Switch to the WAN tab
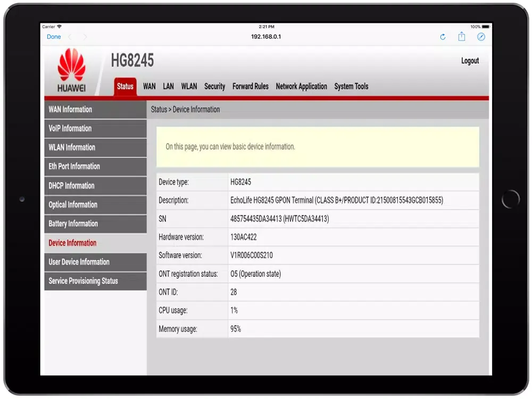Viewport: 532px width, 399px height. point(149,86)
